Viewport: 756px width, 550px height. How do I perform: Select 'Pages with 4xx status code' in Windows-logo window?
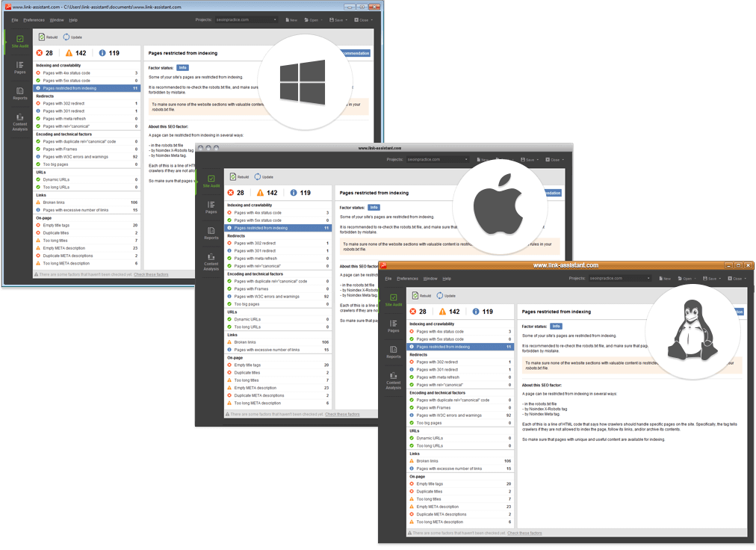click(87, 72)
